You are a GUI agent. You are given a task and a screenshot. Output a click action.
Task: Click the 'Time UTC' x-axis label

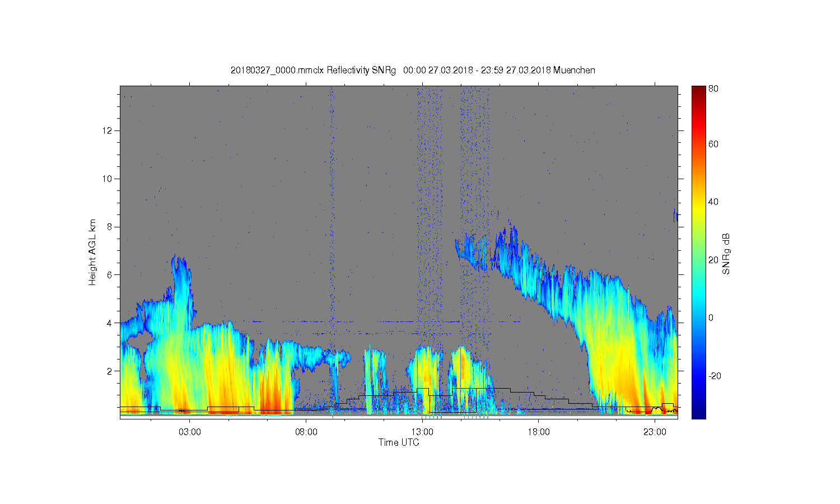(399, 442)
